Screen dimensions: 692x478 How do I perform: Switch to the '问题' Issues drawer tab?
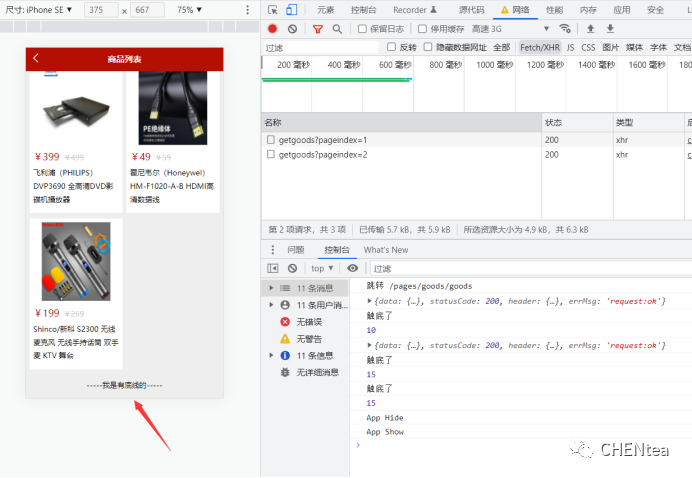(296, 250)
